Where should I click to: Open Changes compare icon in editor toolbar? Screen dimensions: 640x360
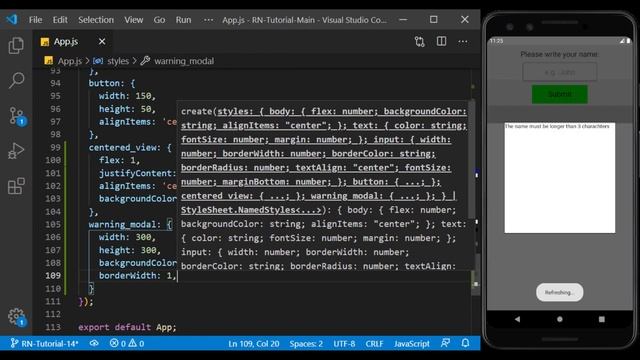(x=420, y=42)
